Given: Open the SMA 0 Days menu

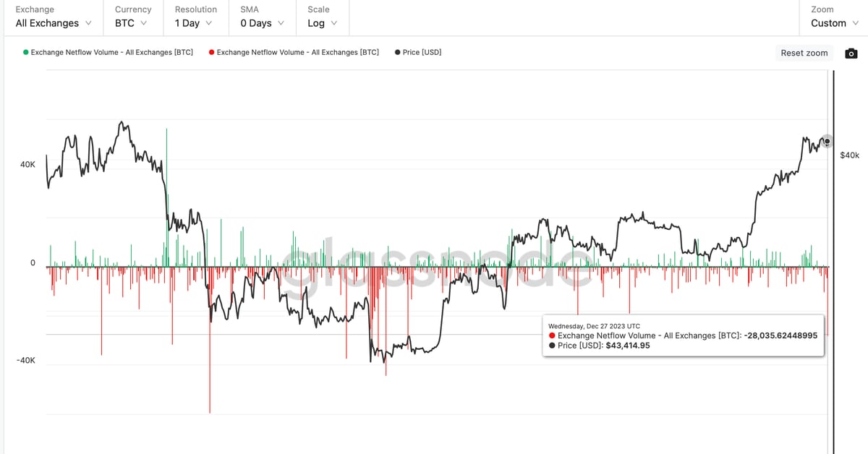Looking at the screenshot, I should 262,23.
